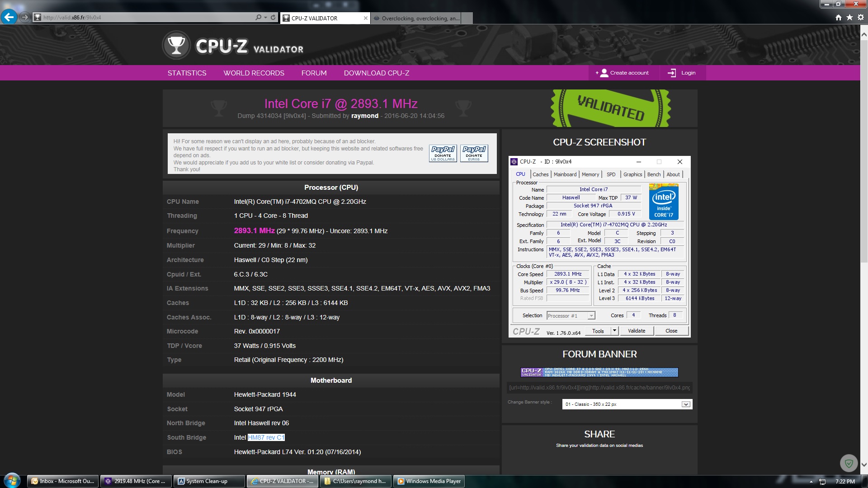Click the VALIDATED stamp badge
Image resolution: width=868 pixels, height=488 pixels.
[611, 108]
